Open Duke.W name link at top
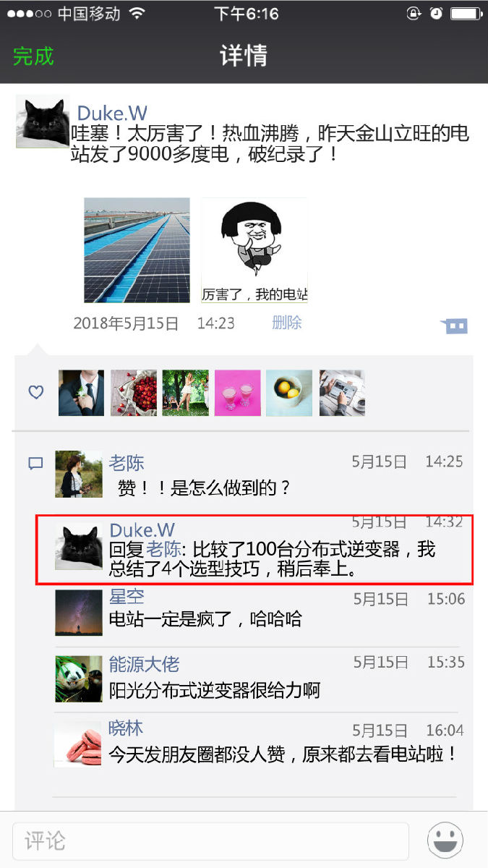This screenshot has width=488, height=868. point(112,113)
